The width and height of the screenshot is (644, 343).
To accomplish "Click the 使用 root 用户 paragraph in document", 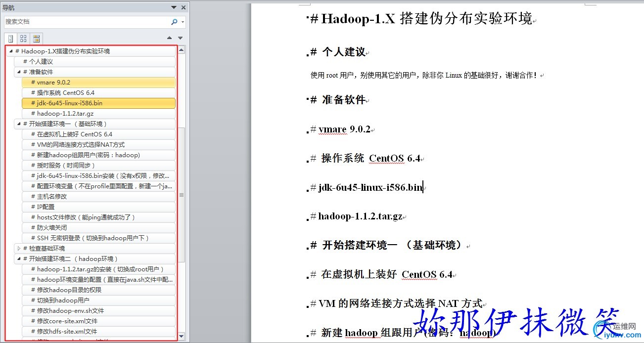I will (x=425, y=76).
